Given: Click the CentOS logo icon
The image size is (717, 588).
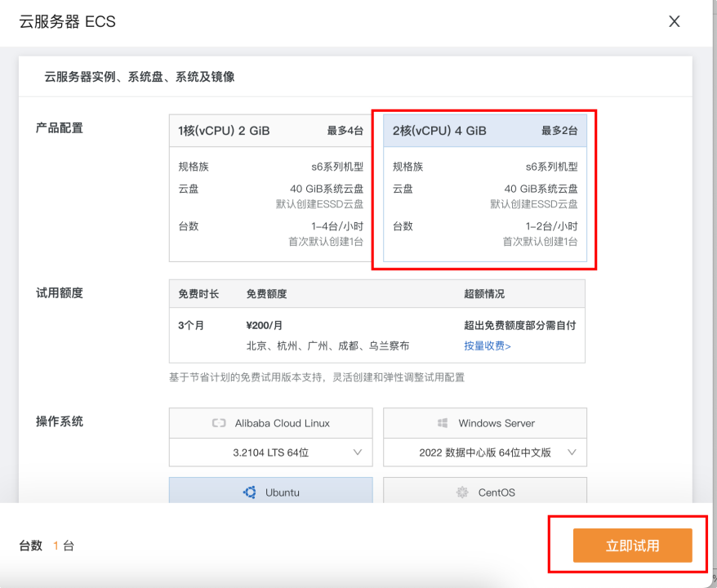Looking at the screenshot, I should (x=462, y=492).
